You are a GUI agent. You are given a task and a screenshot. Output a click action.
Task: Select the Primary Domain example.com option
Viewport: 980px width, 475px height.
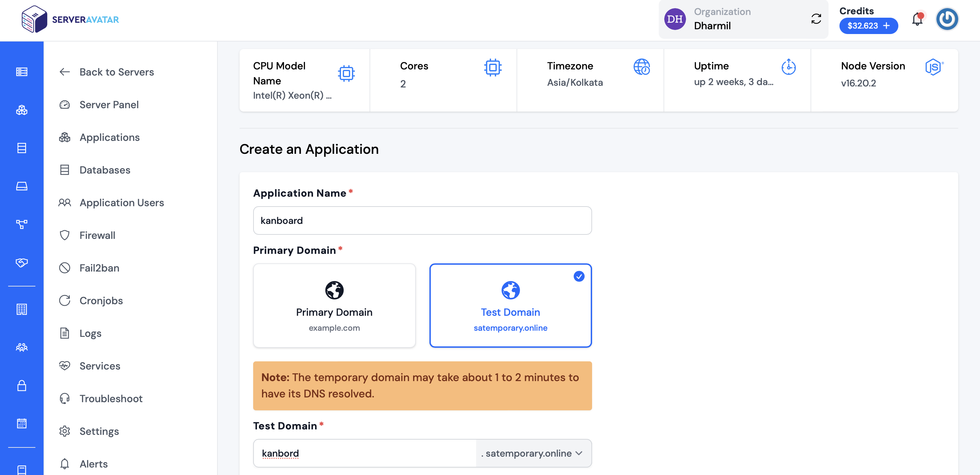click(x=334, y=306)
